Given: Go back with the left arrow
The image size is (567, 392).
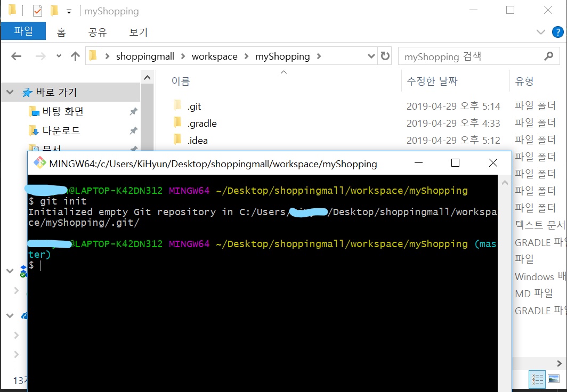Looking at the screenshot, I should coord(17,56).
